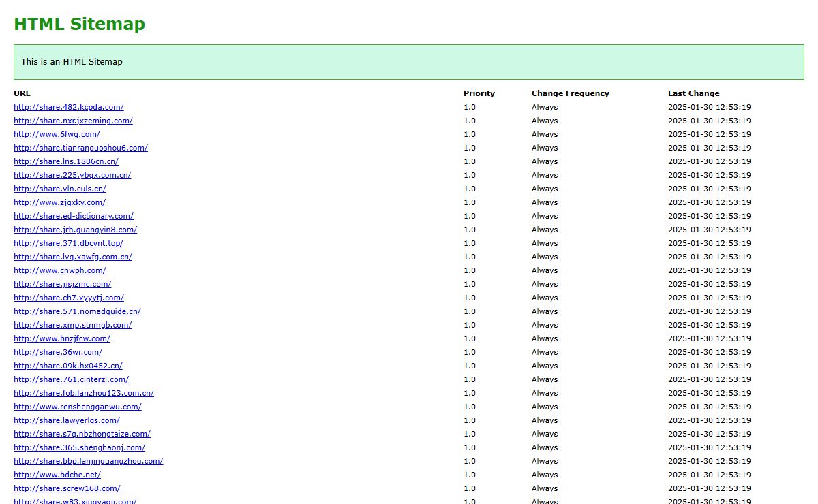Click the share.screw168.com link

pos(67,488)
